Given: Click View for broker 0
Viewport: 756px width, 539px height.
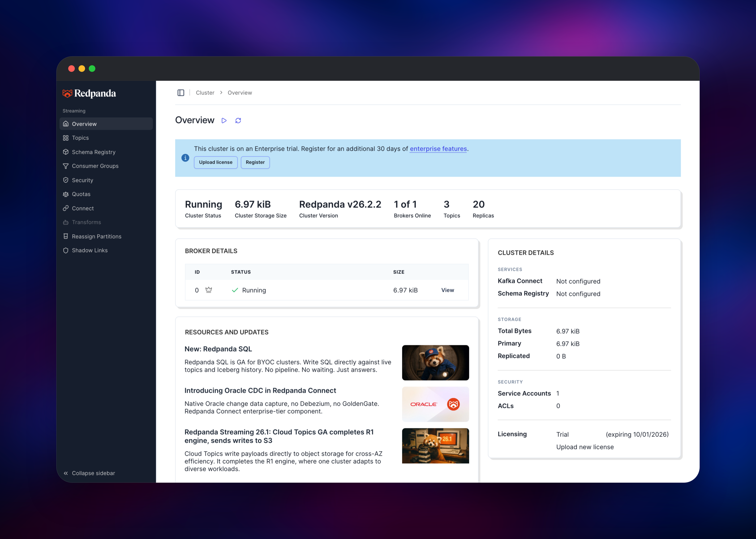Looking at the screenshot, I should (x=448, y=290).
